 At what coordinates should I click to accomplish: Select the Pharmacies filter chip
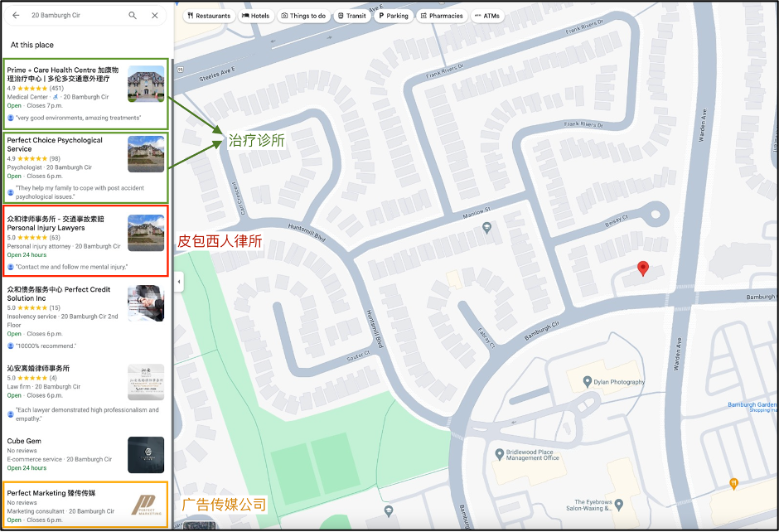pos(442,16)
